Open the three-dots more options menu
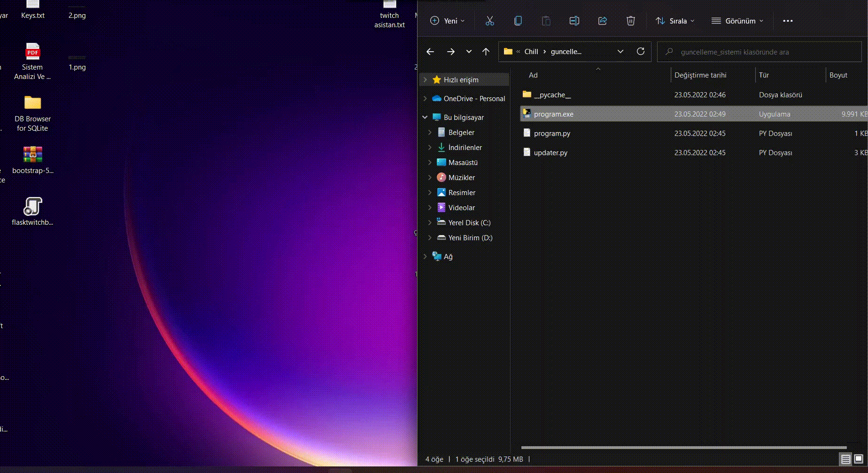 tap(788, 21)
